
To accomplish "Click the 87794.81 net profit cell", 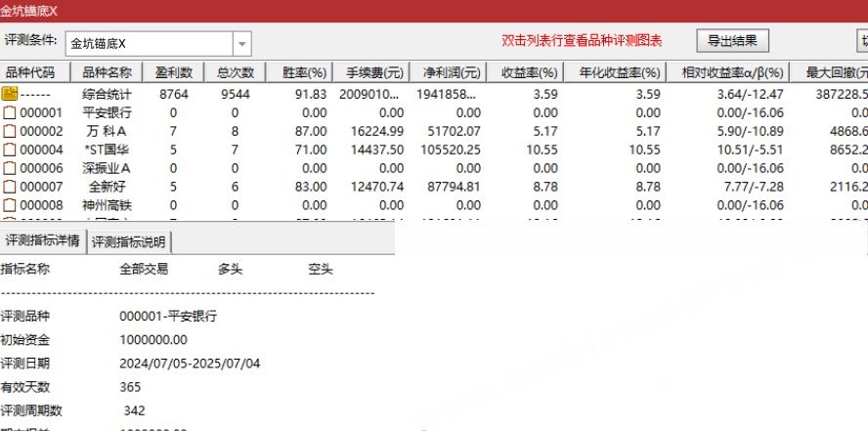I will (454, 187).
